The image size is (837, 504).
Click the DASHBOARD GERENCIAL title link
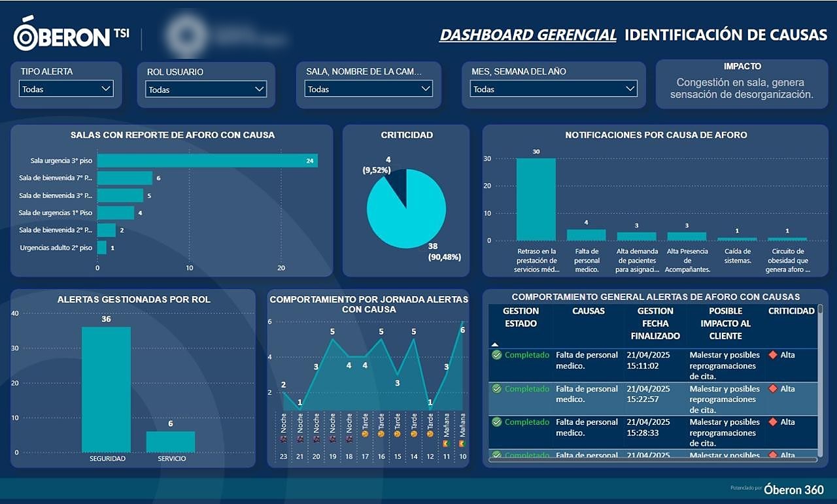[x=528, y=35]
